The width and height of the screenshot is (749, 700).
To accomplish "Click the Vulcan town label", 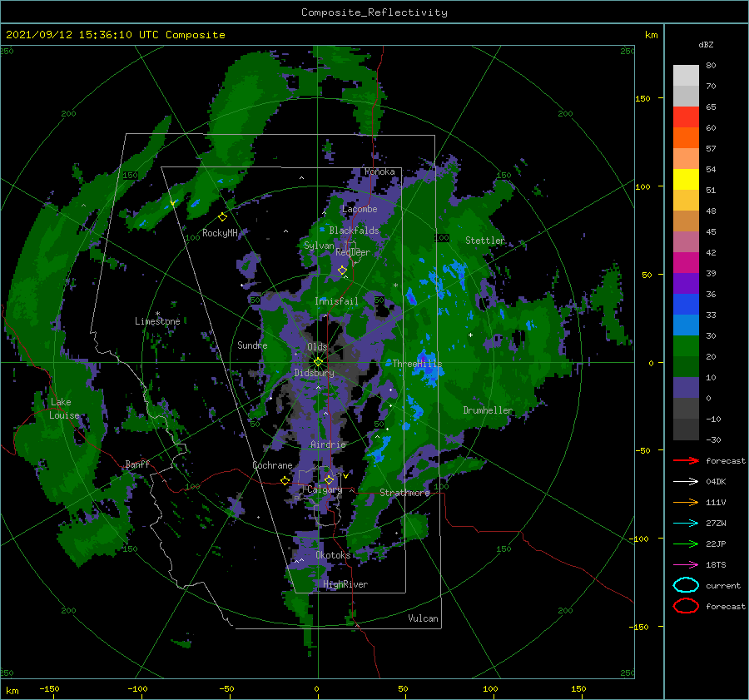I will pos(423,618).
